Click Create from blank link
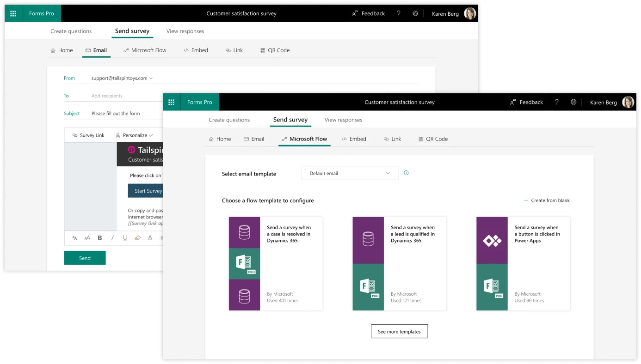Viewport: 641px width, 364px height. pos(547,200)
